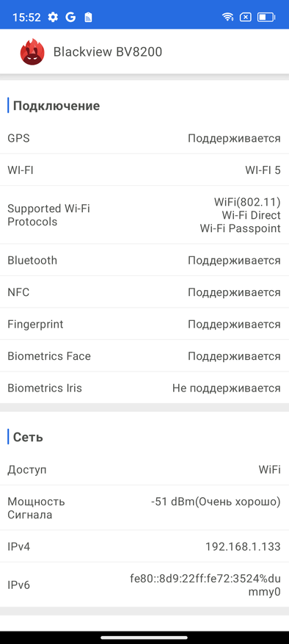Select the IPv4 address 192.168.1.133
The image size is (289, 644).
point(243,546)
